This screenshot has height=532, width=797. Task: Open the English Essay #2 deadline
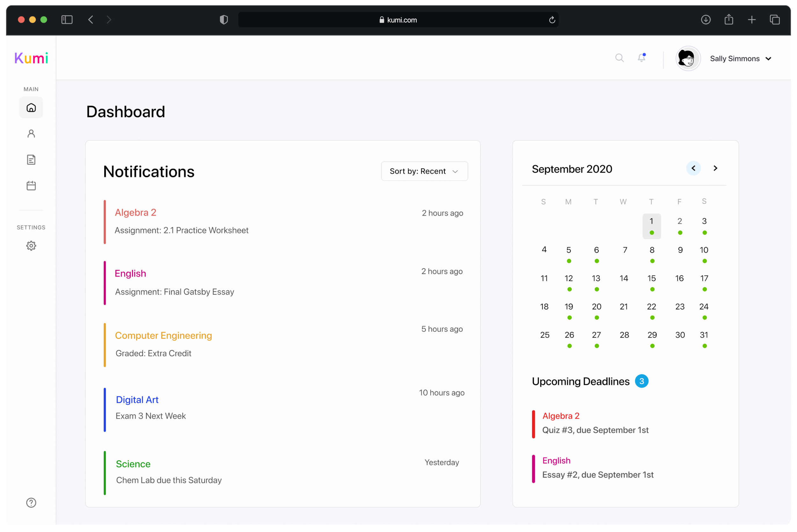click(x=597, y=468)
